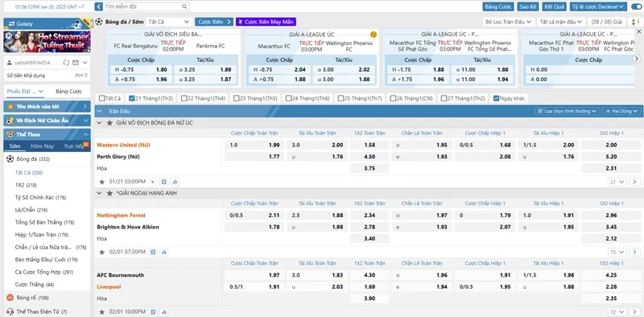Viewport: 644px width, 317px height.
Task: Open statistics chart icon for Western United match
Action: point(175,182)
